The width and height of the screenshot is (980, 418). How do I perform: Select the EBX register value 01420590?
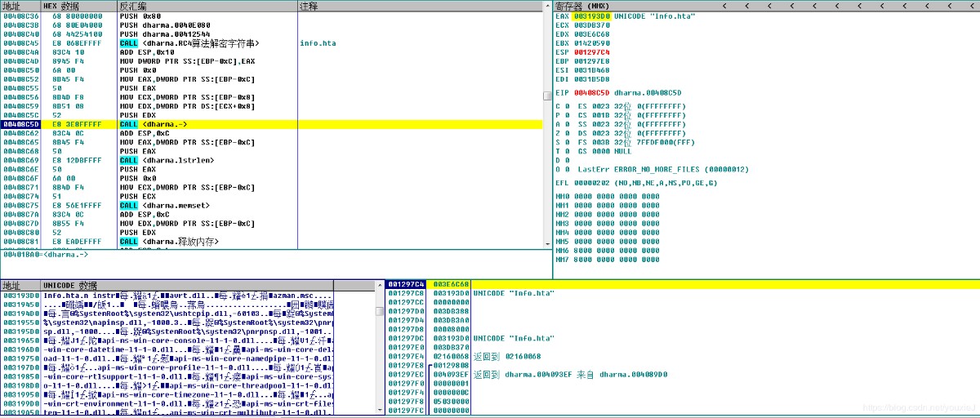(591, 43)
